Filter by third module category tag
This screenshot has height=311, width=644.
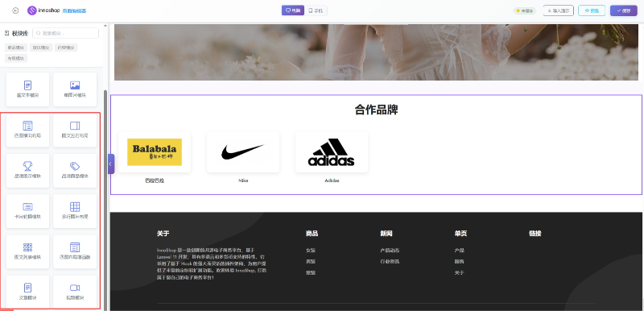pos(66,48)
